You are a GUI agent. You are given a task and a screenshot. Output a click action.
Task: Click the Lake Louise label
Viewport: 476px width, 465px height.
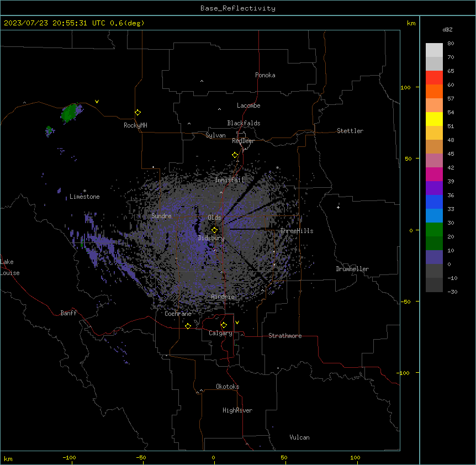pyautogui.click(x=9, y=267)
